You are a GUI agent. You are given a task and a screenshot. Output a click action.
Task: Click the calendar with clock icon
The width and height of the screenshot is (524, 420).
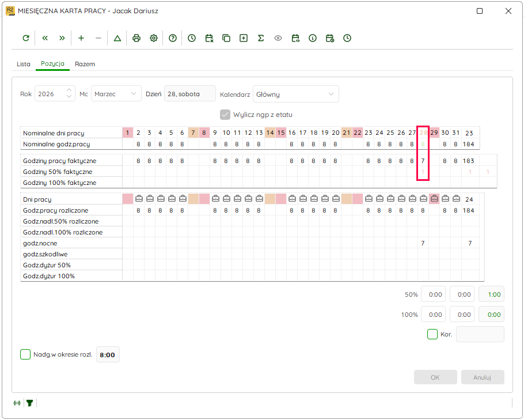330,38
